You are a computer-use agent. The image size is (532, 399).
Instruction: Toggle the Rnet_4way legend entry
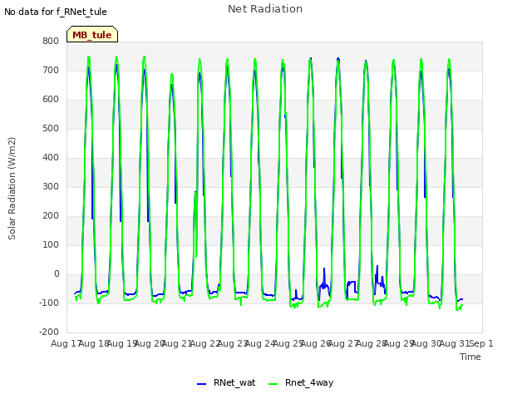point(301,382)
